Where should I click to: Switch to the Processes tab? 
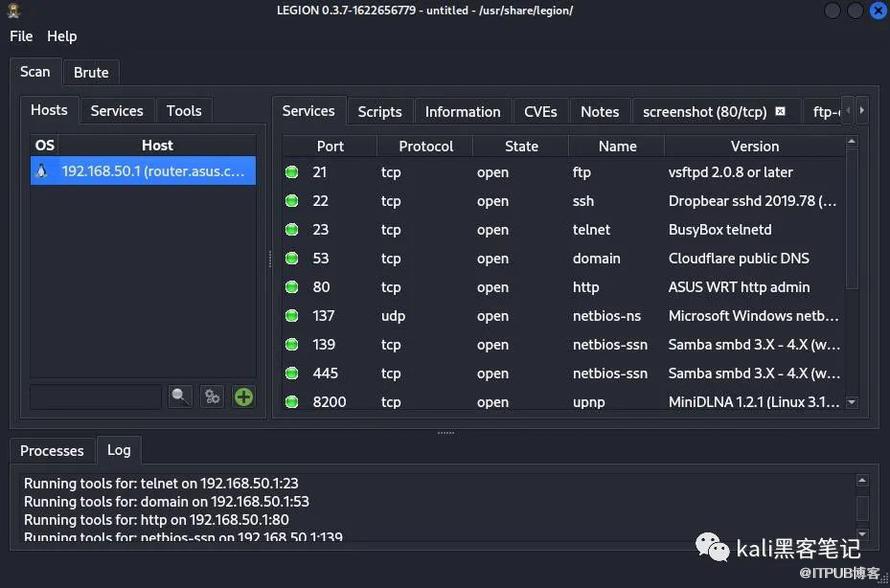tap(52, 450)
